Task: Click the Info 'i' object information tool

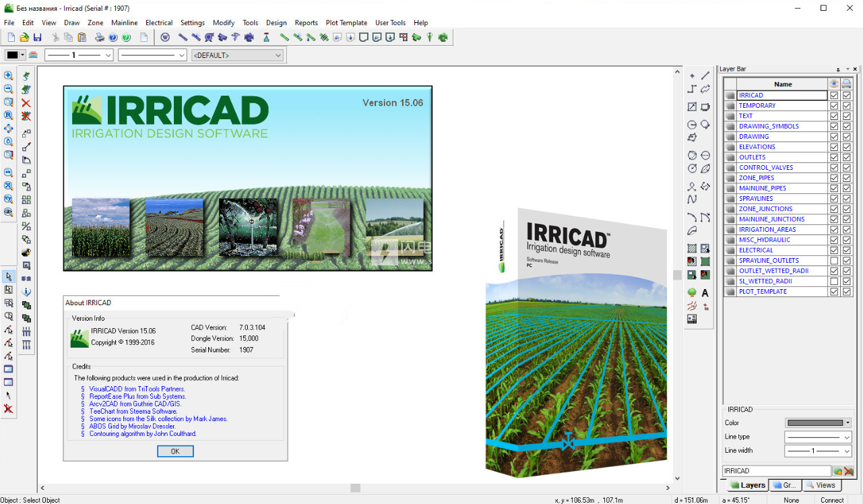Action: click(26, 292)
